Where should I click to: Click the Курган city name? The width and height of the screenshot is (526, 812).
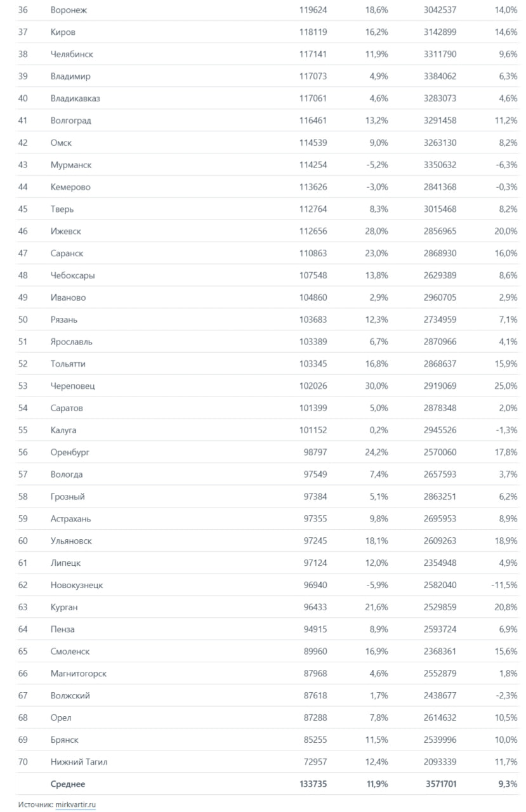coord(65,607)
